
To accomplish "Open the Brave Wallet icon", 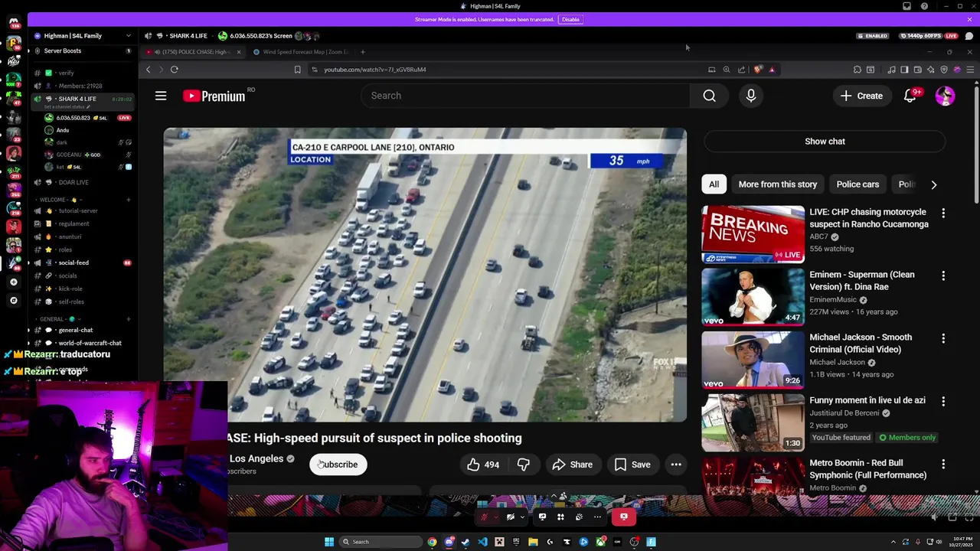I will (918, 70).
